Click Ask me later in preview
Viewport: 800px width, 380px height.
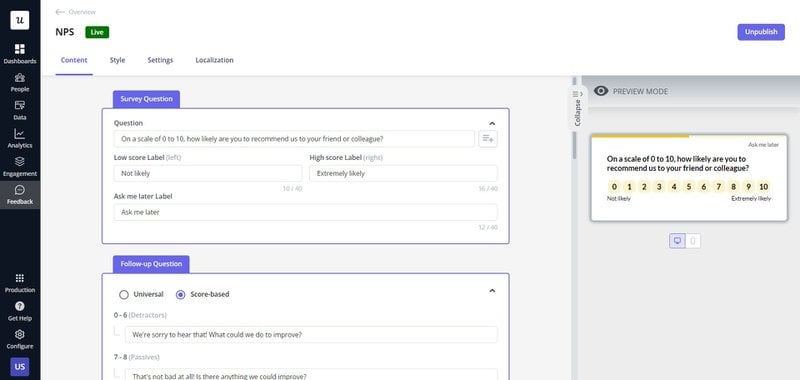coord(763,145)
